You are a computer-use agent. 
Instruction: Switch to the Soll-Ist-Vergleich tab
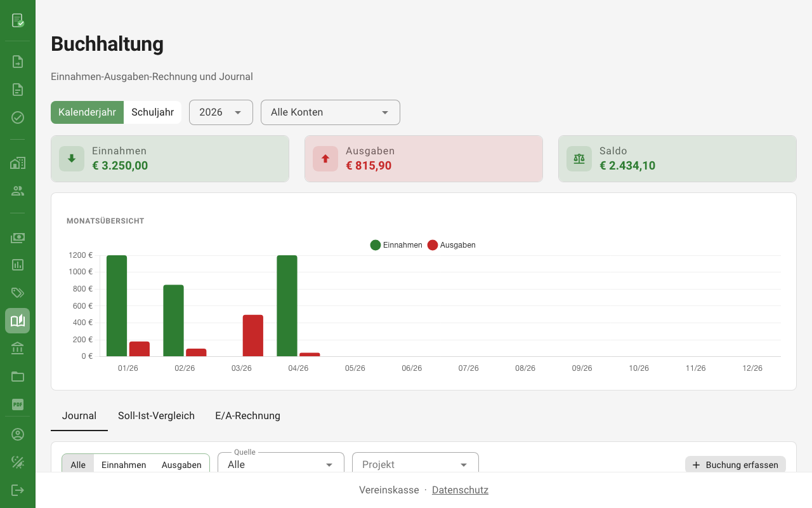(156, 416)
